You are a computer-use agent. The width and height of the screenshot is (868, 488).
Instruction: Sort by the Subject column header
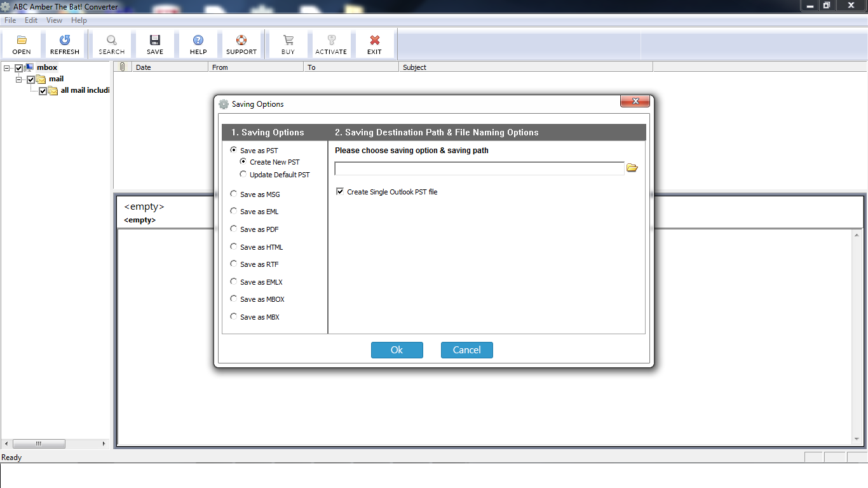[526, 67]
